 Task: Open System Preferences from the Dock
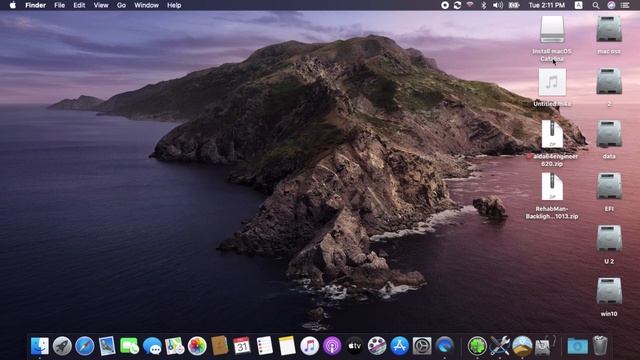pyautogui.click(x=422, y=346)
